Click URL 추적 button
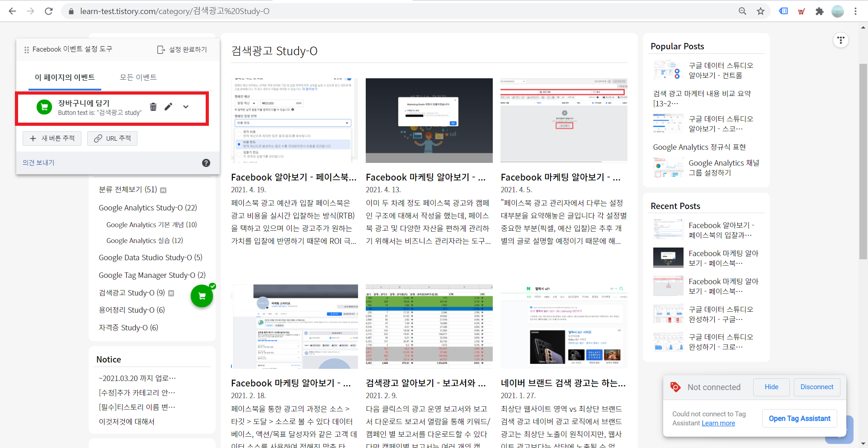Screen dimensions: 868x448 point(112,138)
